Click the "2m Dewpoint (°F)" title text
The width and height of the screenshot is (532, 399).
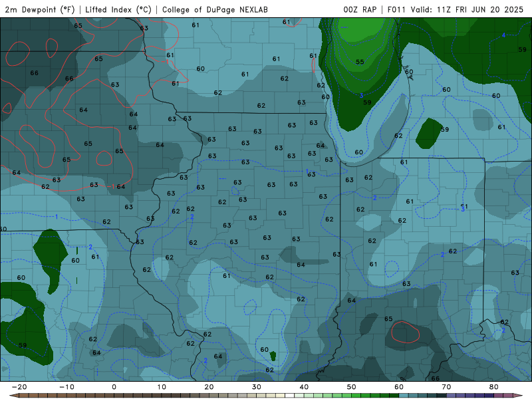pos(40,9)
